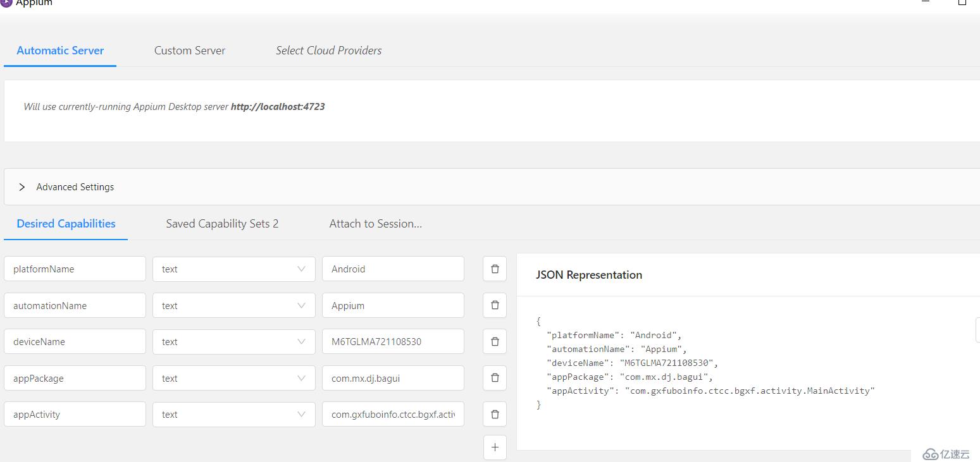The image size is (980, 462).
Task: Switch to the Automatic Server tab
Action: coord(60,51)
